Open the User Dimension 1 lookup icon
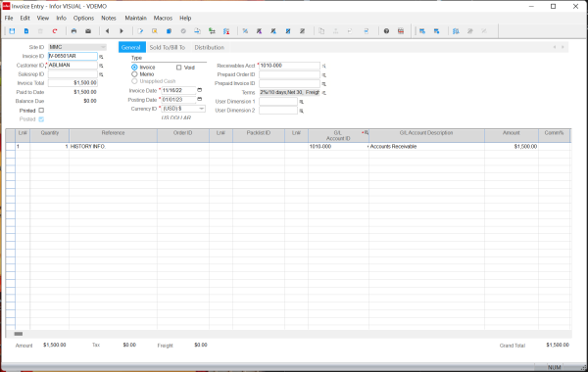Image resolution: width=588 pixels, height=372 pixels. [x=301, y=102]
